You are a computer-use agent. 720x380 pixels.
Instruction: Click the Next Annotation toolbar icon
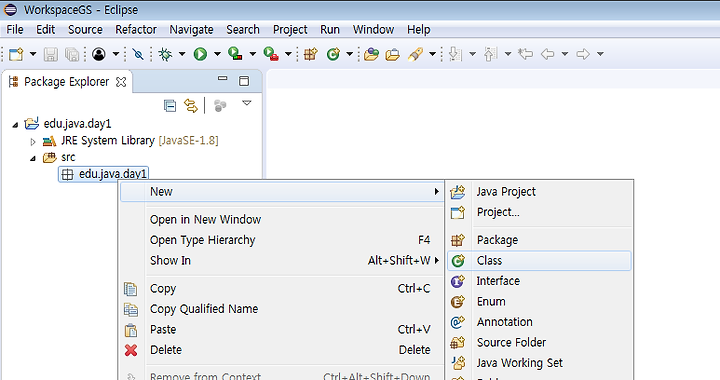coord(455,54)
